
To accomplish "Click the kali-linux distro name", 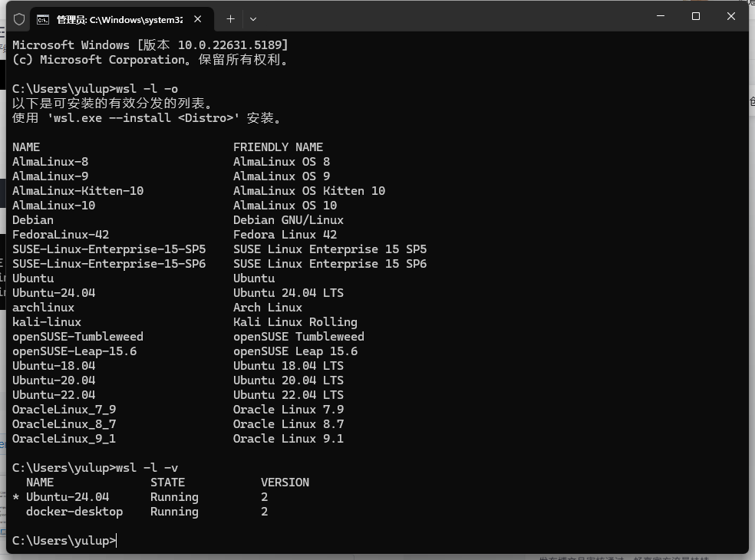I will click(x=46, y=321).
